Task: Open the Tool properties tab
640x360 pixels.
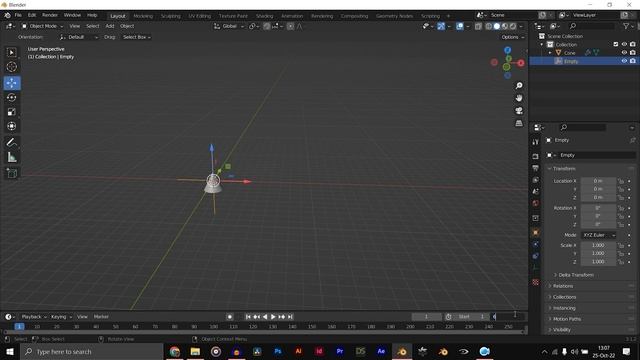Action: tap(536, 142)
